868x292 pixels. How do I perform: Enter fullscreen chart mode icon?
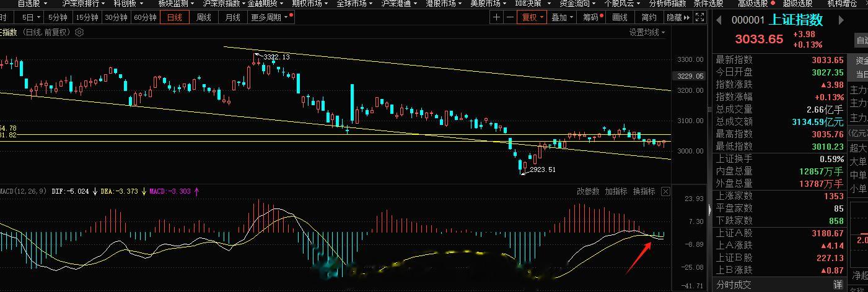[701, 17]
